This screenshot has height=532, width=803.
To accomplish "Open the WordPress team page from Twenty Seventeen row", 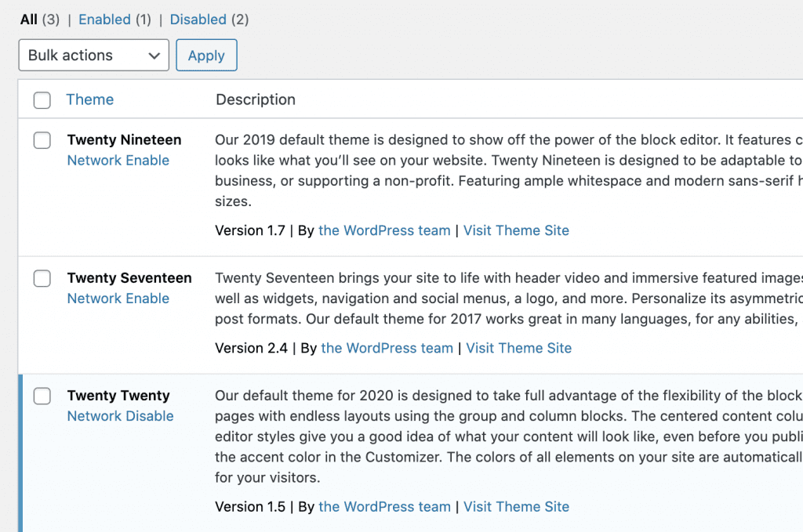I will (x=387, y=348).
